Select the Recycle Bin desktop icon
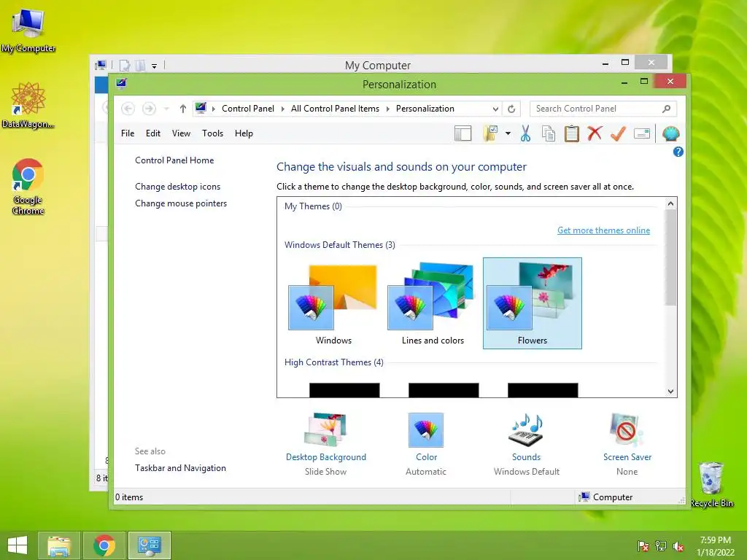 [x=711, y=484]
